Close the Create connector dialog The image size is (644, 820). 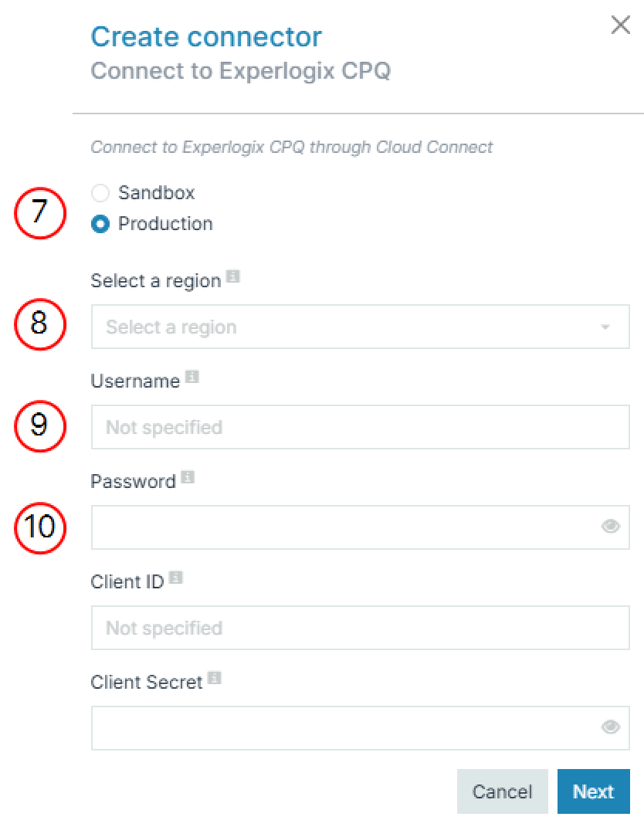(x=620, y=25)
